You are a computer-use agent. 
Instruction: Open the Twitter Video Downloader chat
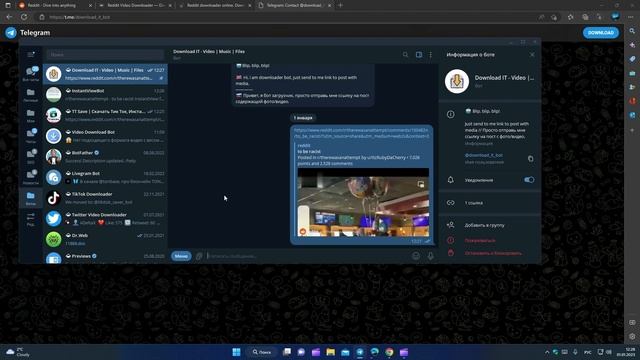105,219
